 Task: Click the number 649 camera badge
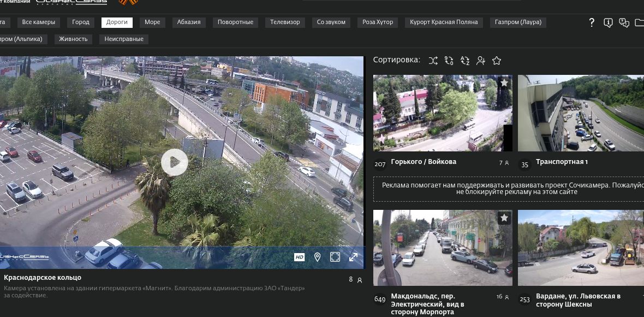380,300
